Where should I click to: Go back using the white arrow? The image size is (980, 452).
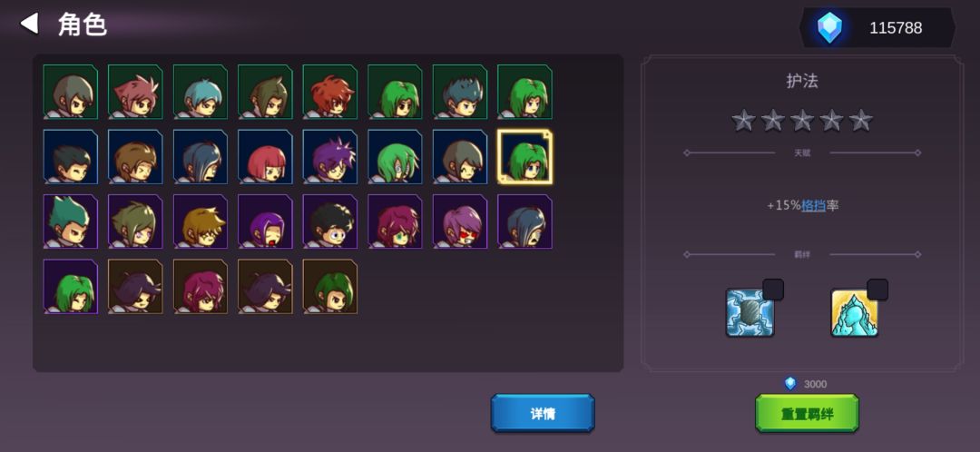[x=29, y=24]
